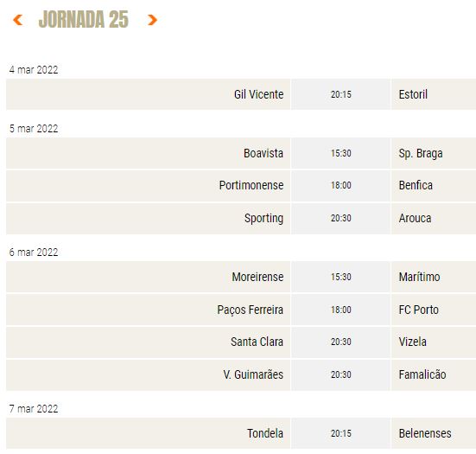Click the Jornada 25 heading
Image resolution: width=476 pixels, height=454 pixels.
tap(84, 19)
